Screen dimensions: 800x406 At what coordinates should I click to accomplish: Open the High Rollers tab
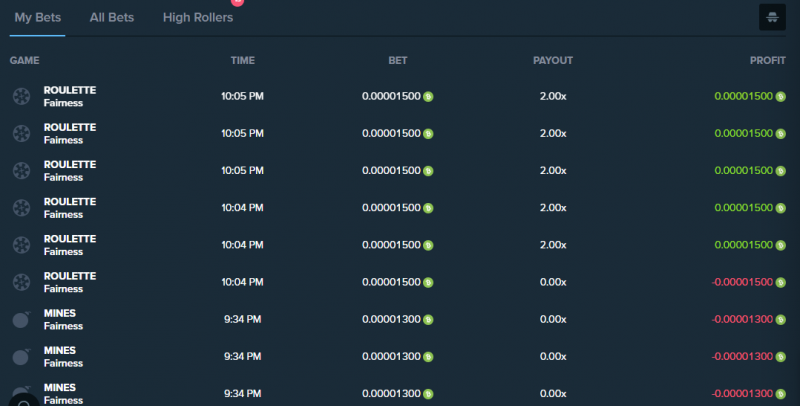pyautogui.click(x=198, y=17)
